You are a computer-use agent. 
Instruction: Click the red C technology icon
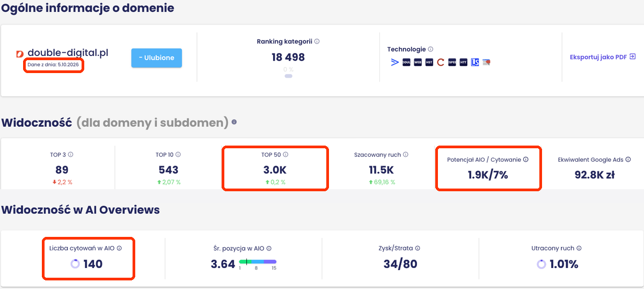441,62
